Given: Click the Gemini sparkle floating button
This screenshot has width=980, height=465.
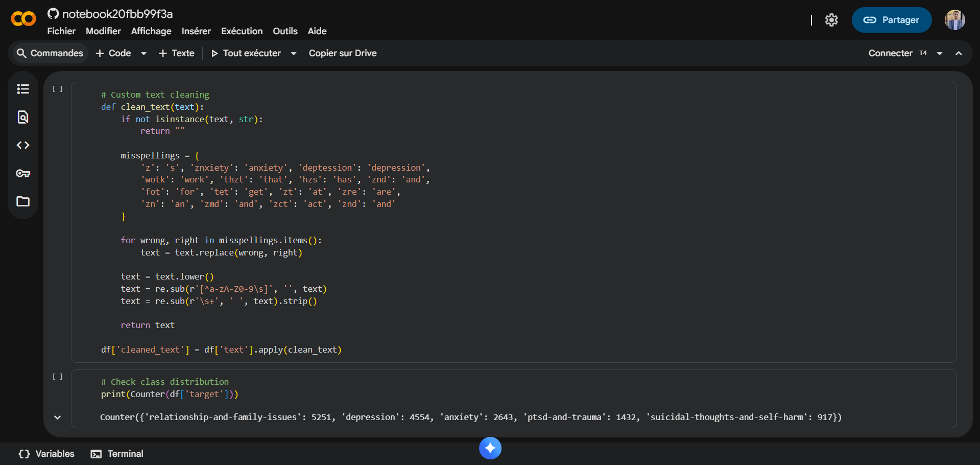Looking at the screenshot, I should (490, 448).
